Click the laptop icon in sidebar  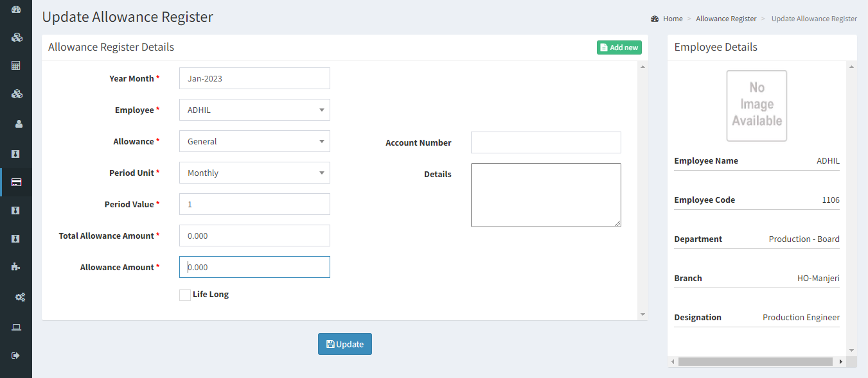tap(17, 327)
